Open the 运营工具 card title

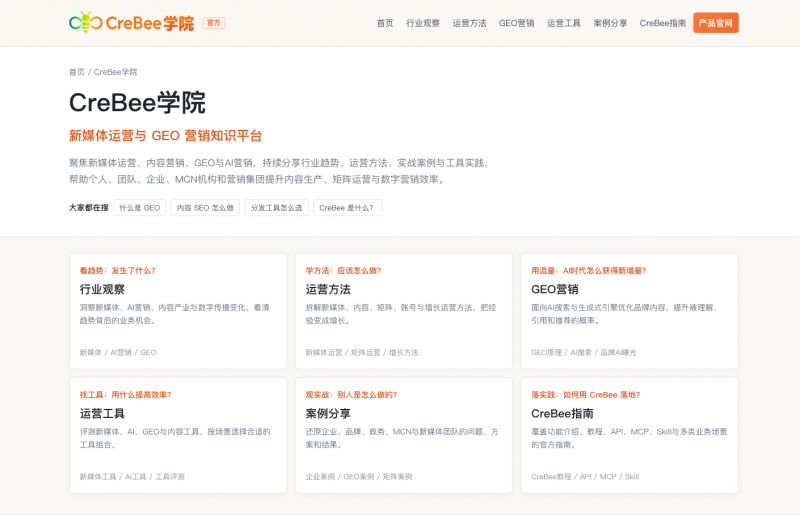click(x=102, y=413)
